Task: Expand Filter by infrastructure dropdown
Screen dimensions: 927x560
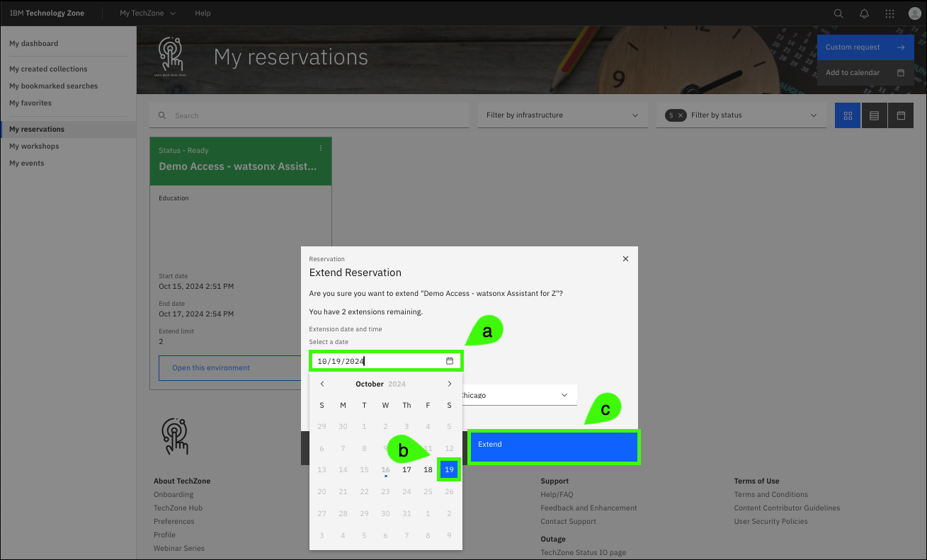Action: 562,115
